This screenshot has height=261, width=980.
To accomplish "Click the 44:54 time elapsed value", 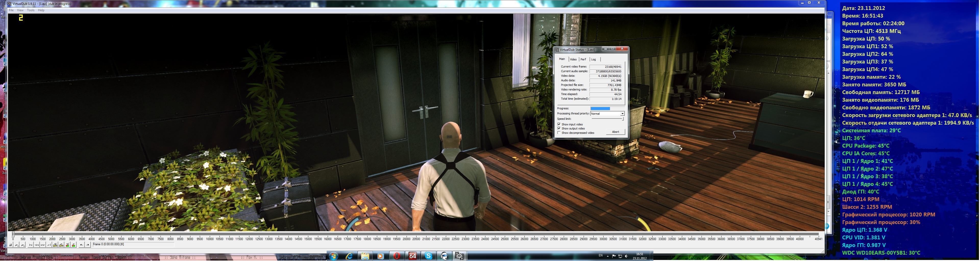I will click(x=606, y=94).
